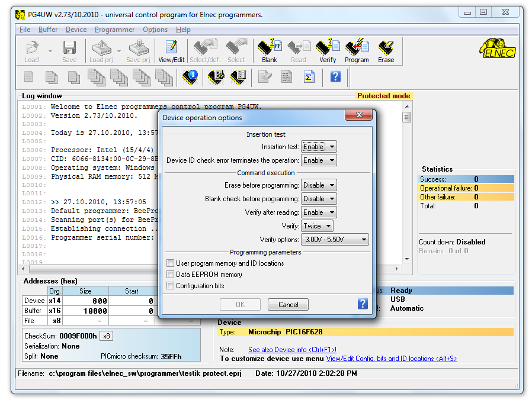Click the erase buffer document-with-eraser icon
Viewport: 532px width, 403px height.
point(265,76)
